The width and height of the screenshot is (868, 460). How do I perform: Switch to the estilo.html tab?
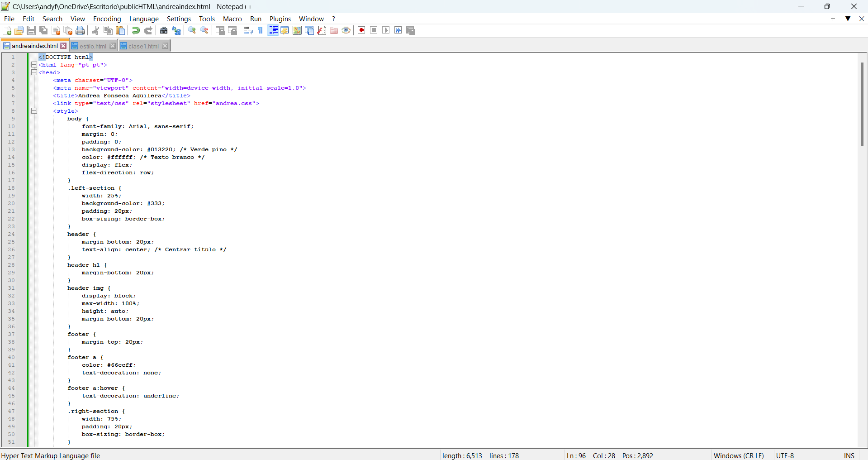93,46
